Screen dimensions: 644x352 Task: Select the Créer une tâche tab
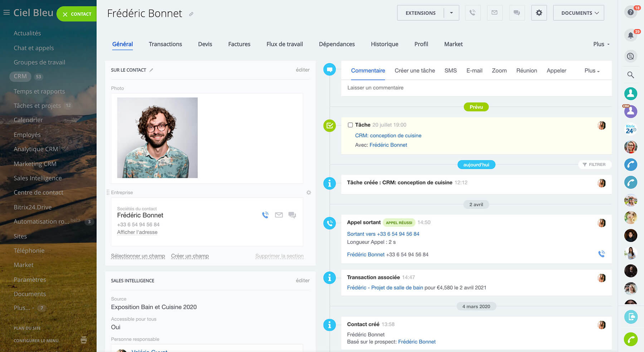click(415, 70)
